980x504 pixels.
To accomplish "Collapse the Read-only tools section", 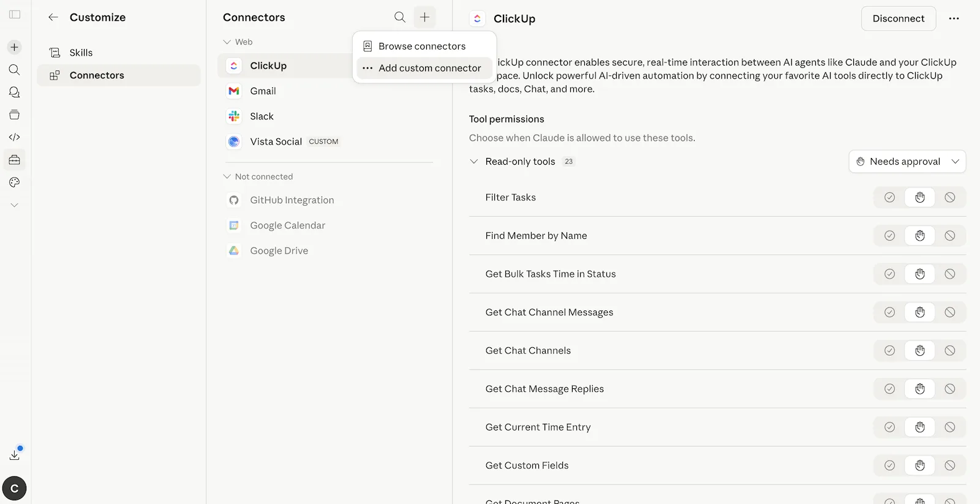I will pos(473,162).
